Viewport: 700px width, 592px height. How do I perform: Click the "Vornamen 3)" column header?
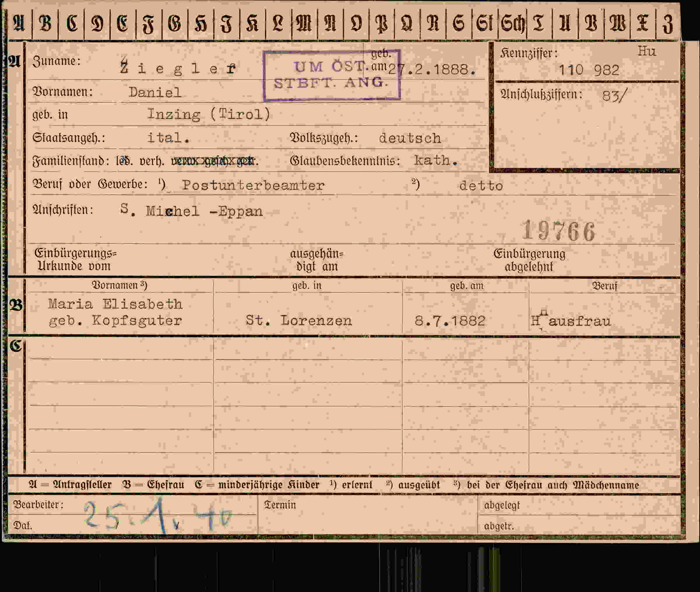tap(119, 285)
